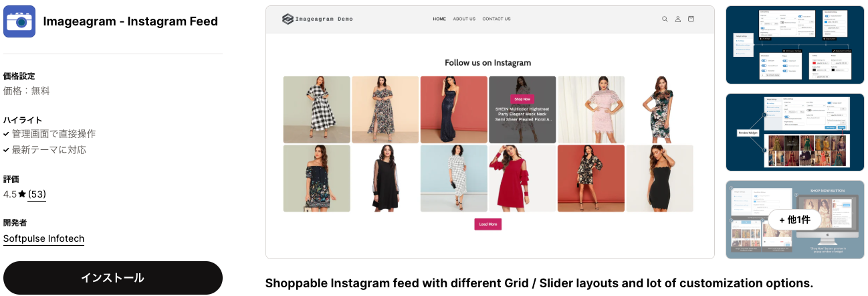Open the shopping cart icon in demo header
The height and width of the screenshot is (296, 868).
[x=691, y=19]
